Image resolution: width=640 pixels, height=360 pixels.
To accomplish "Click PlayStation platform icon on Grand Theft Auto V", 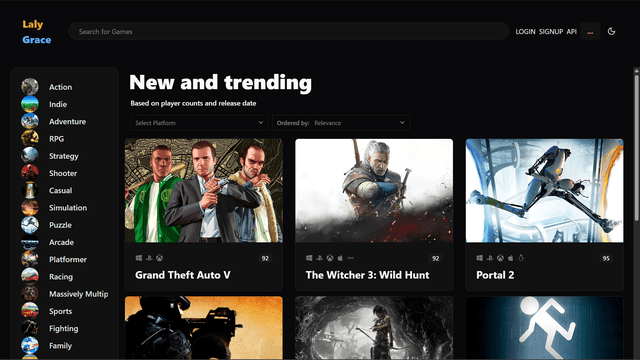I will tap(149, 258).
